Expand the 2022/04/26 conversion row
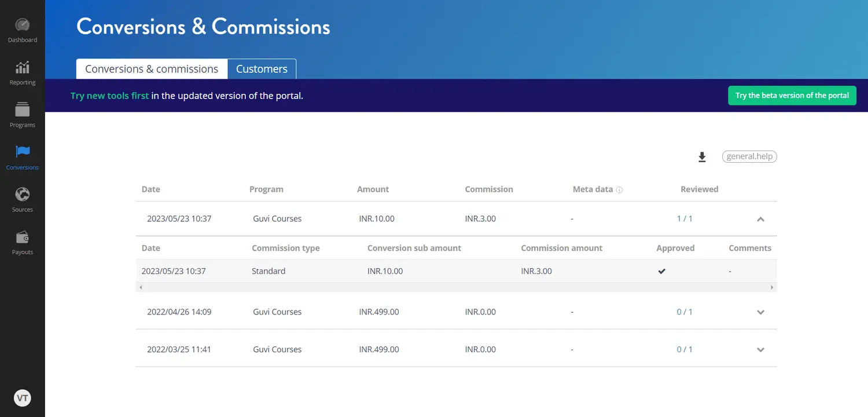Screen dimensions: 868x417 click(760, 312)
